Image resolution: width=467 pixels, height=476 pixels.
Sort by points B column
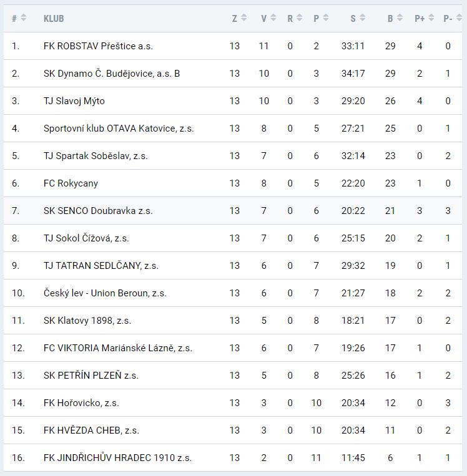click(394, 18)
